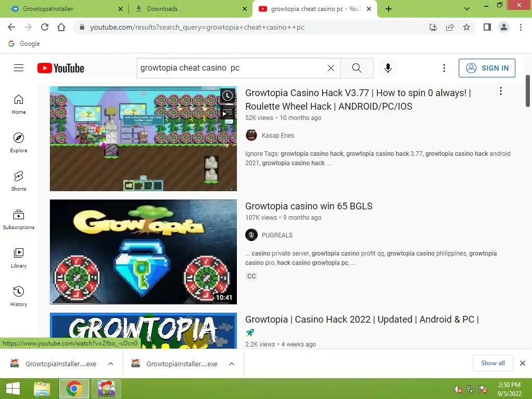
Task: Expand options for first GrowtopiaInstaller download
Action: [x=111, y=364]
